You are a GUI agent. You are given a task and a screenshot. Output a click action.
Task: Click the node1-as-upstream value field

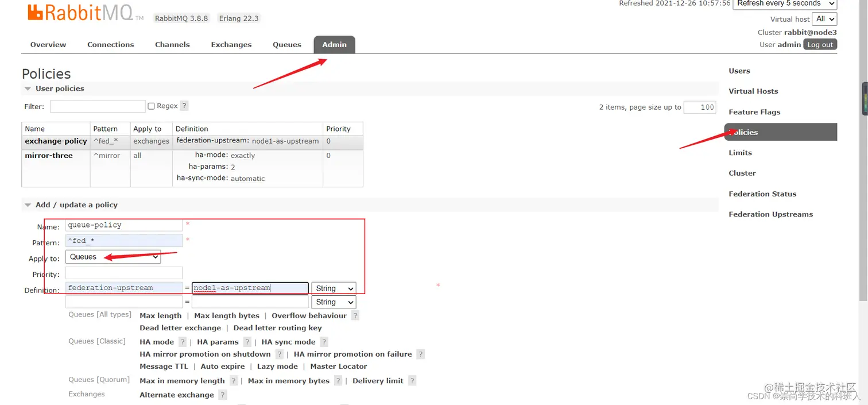(x=250, y=288)
